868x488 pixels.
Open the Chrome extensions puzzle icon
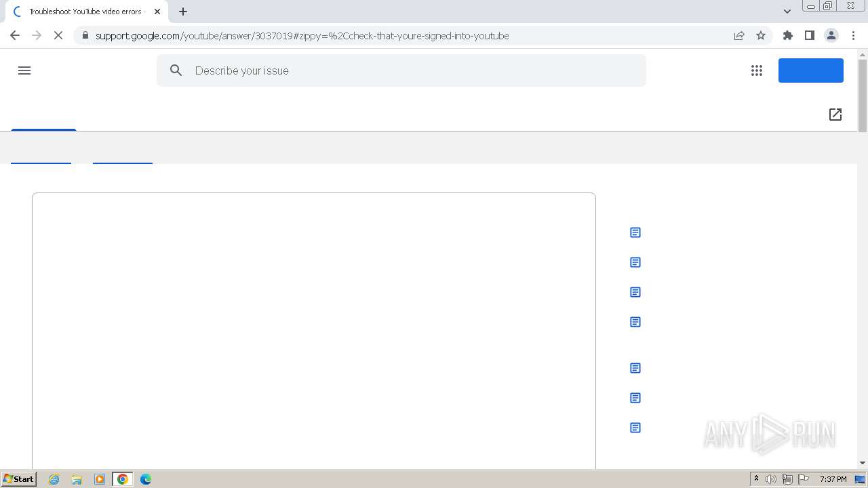(788, 35)
